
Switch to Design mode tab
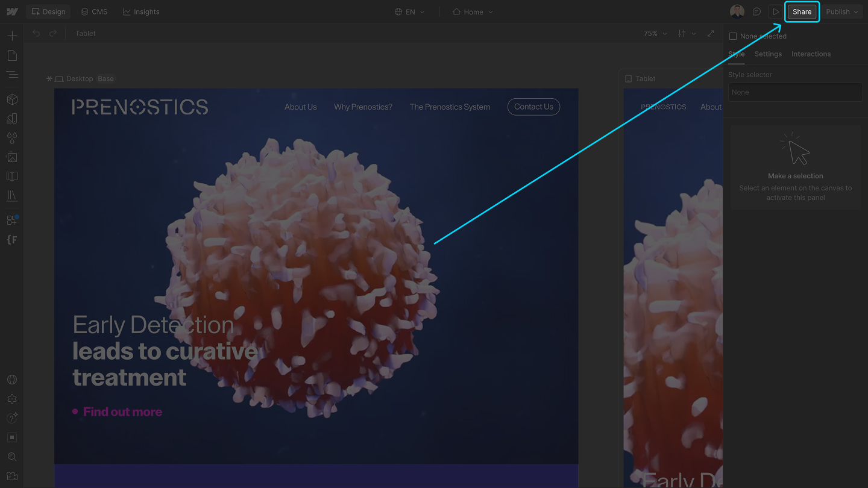pos(48,11)
